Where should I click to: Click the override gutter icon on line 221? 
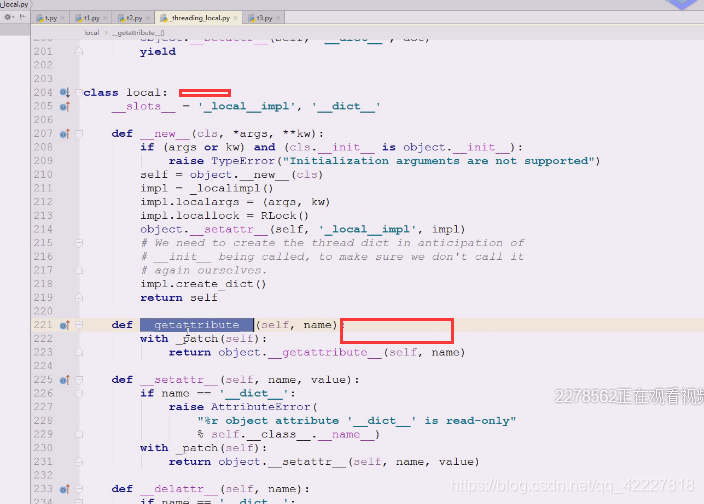(x=65, y=325)
